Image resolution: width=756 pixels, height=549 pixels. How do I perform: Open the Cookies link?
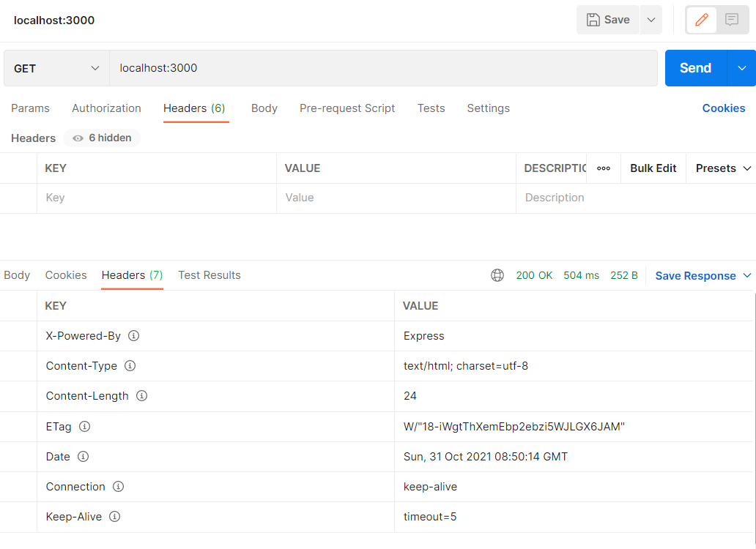[x=723, y=108]
